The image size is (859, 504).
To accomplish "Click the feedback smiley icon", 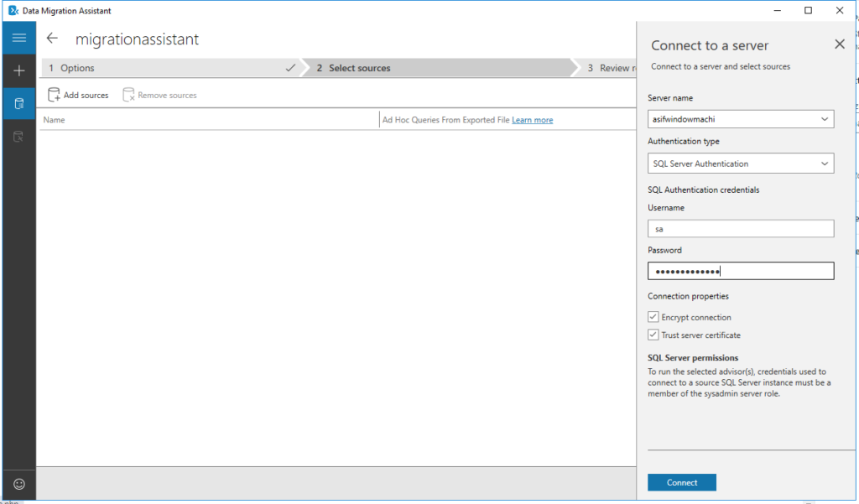I will (x=18, y=484).
